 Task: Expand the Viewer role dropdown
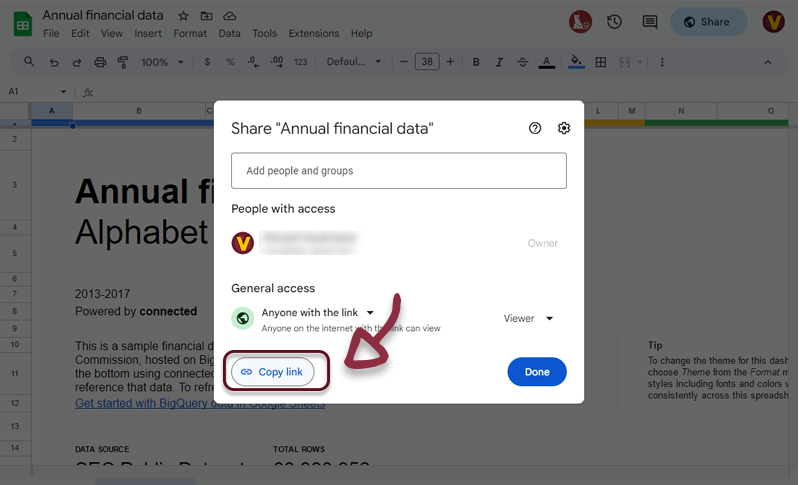pos(528,319)
